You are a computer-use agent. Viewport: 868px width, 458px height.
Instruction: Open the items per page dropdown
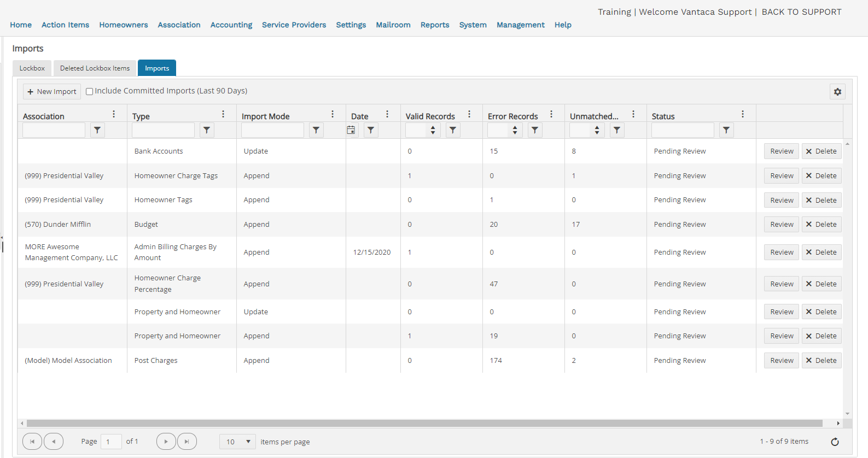click(x=237, y=442)
